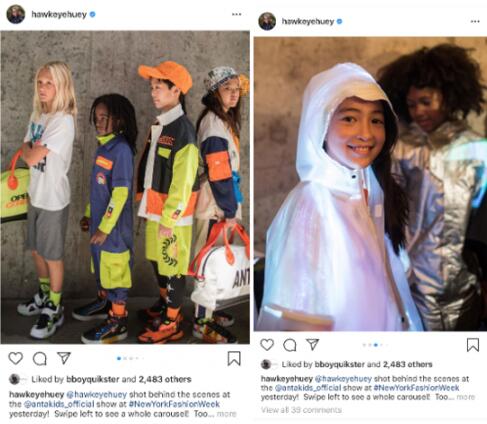Open more options menu on left post
The image size is (487, 424).
click(237, 14)
